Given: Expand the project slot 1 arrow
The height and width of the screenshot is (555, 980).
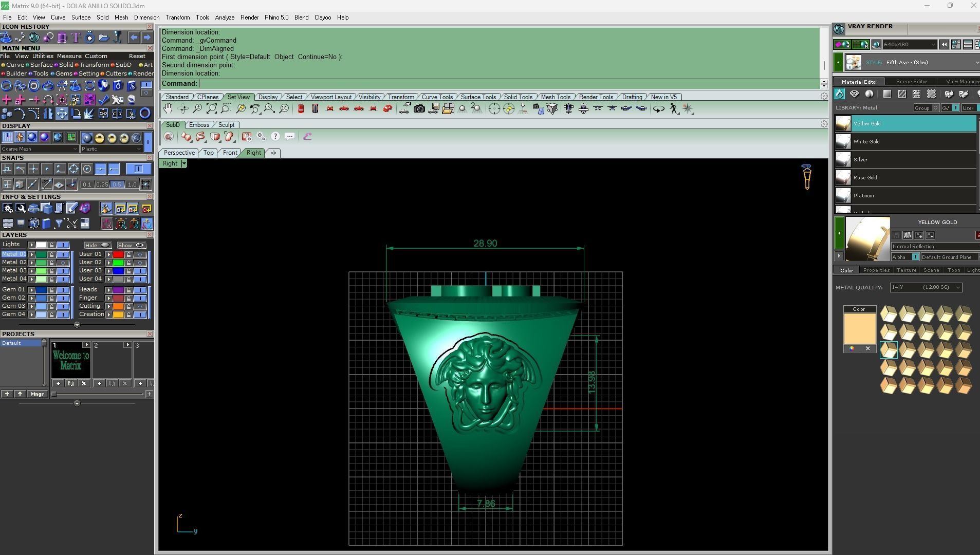Looking at the screenshot, I should click(86, 345).
